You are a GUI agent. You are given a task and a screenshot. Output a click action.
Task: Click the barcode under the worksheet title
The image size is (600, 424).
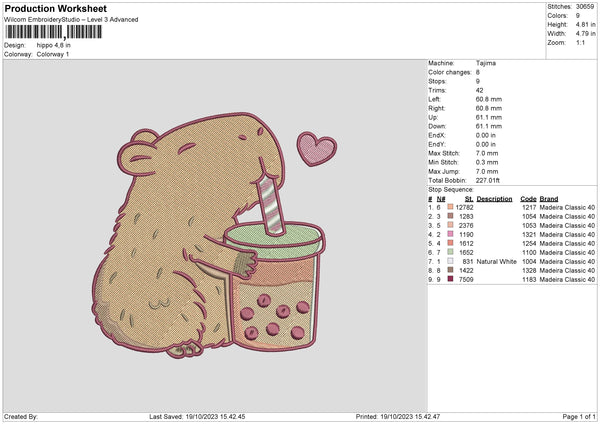[x=53, y=32]
